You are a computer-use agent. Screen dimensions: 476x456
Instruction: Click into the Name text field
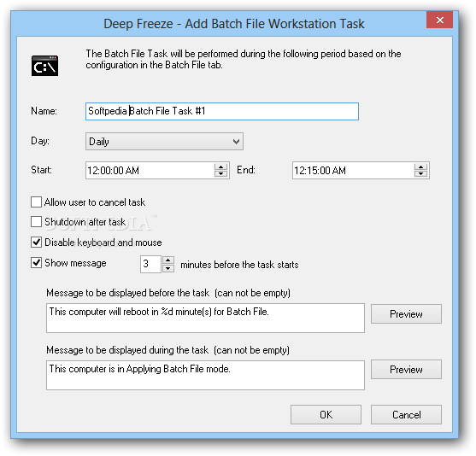pyautogui.click(x=222, y=111)
